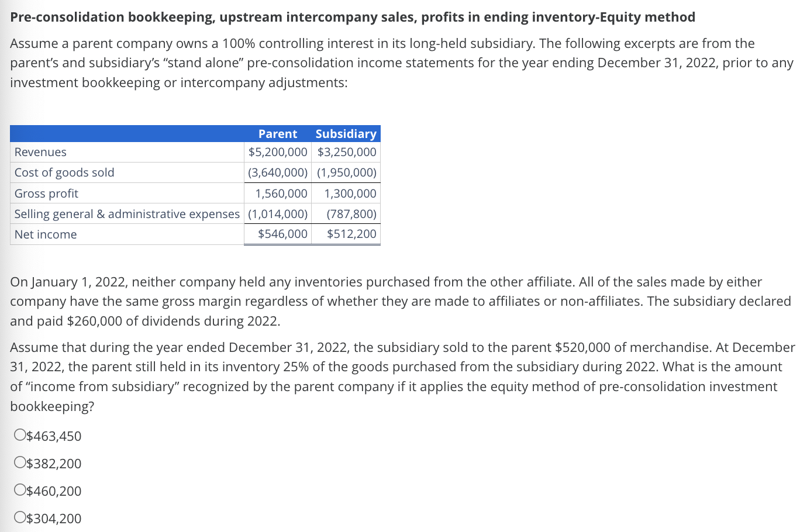807x532 pixels.
Task: Select the $463,450 answer option
Action: pos(20,436)
